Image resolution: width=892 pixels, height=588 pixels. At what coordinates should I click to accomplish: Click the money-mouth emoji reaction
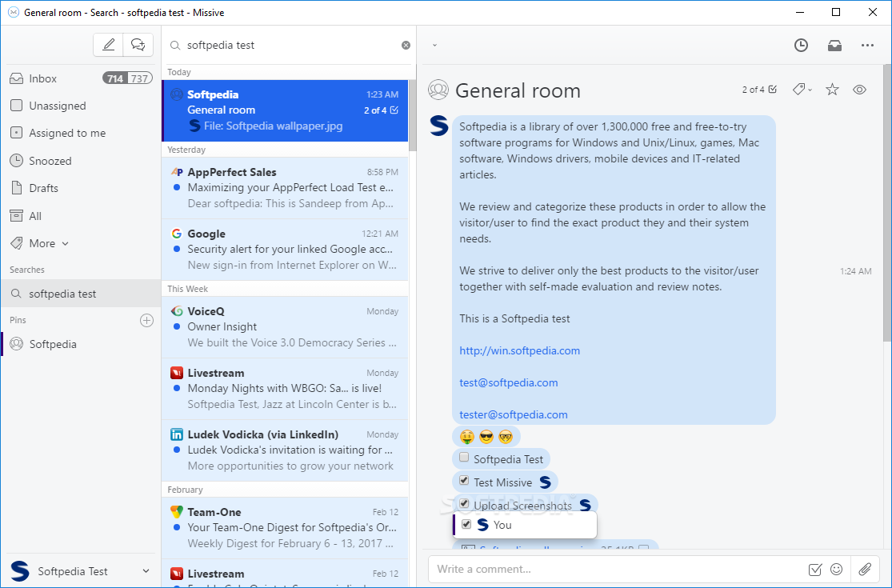point(466,437)
